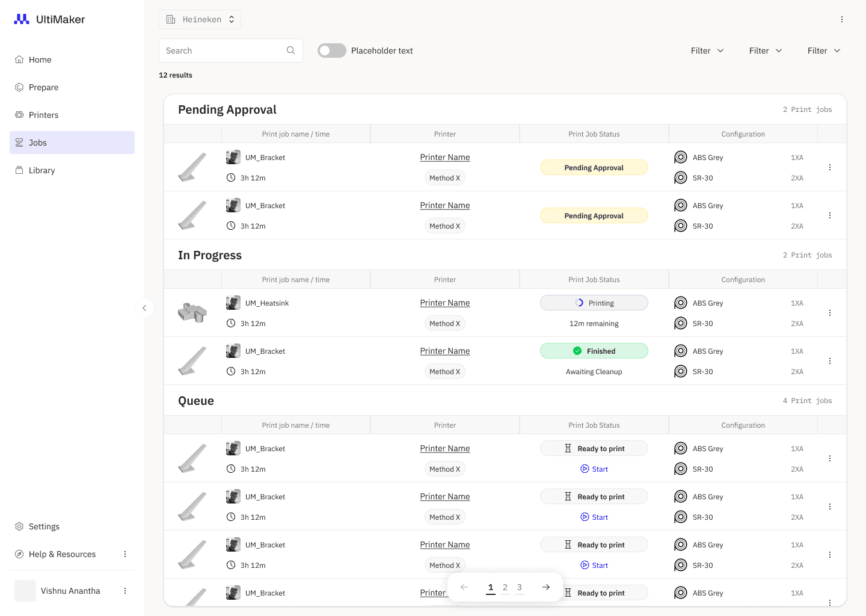Viewport: 866px width, 616px height.
Task: Collapse the sidebar with the chevron button
Action: 144,308
